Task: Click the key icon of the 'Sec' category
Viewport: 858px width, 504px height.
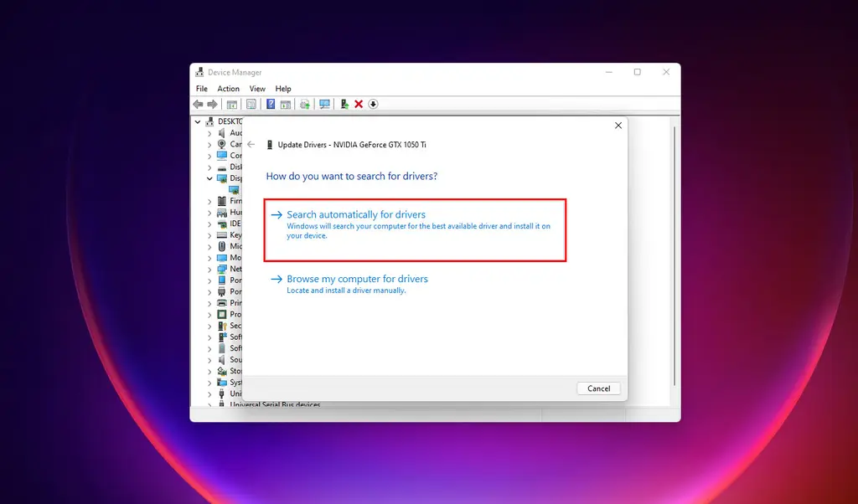Action: (x=221, y=325)
